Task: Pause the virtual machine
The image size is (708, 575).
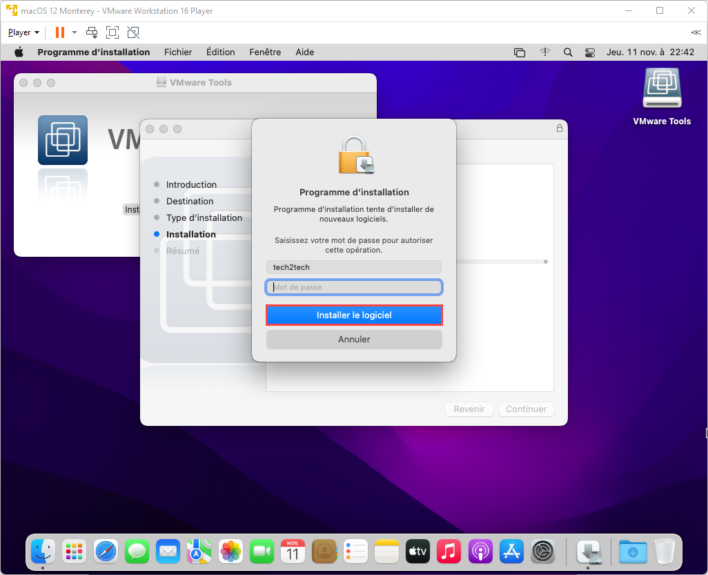Action: [60, 32]
